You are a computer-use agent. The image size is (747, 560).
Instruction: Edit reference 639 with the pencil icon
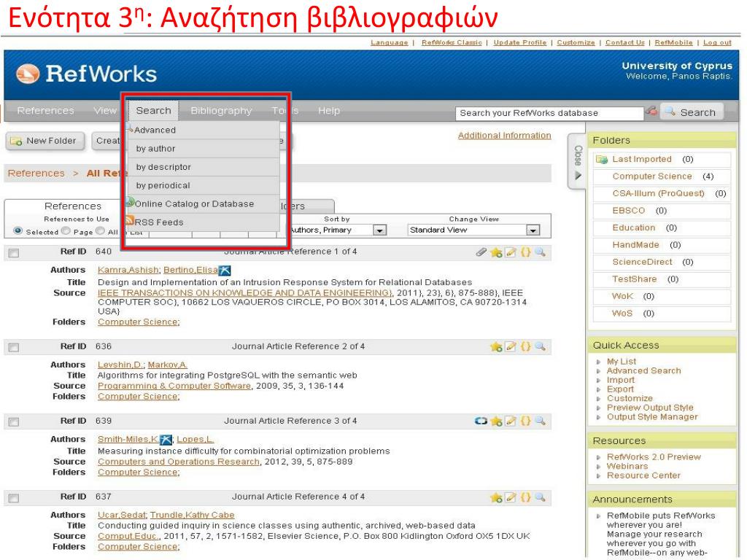(511, 421)
